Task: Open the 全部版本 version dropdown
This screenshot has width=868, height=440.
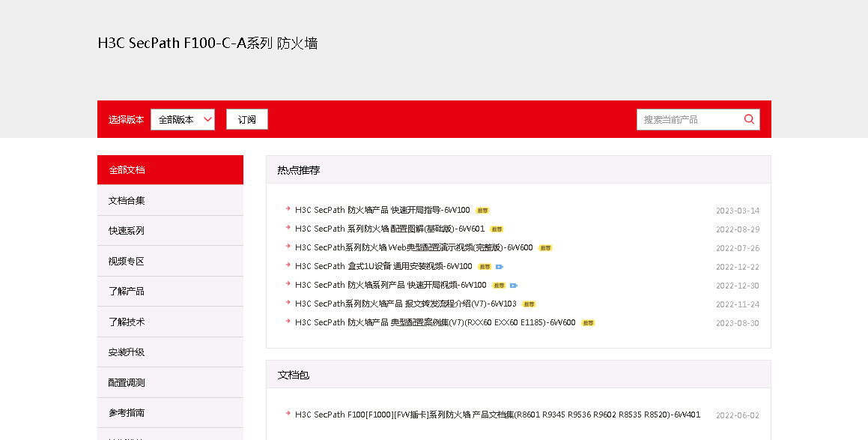Action: [183, 120]
